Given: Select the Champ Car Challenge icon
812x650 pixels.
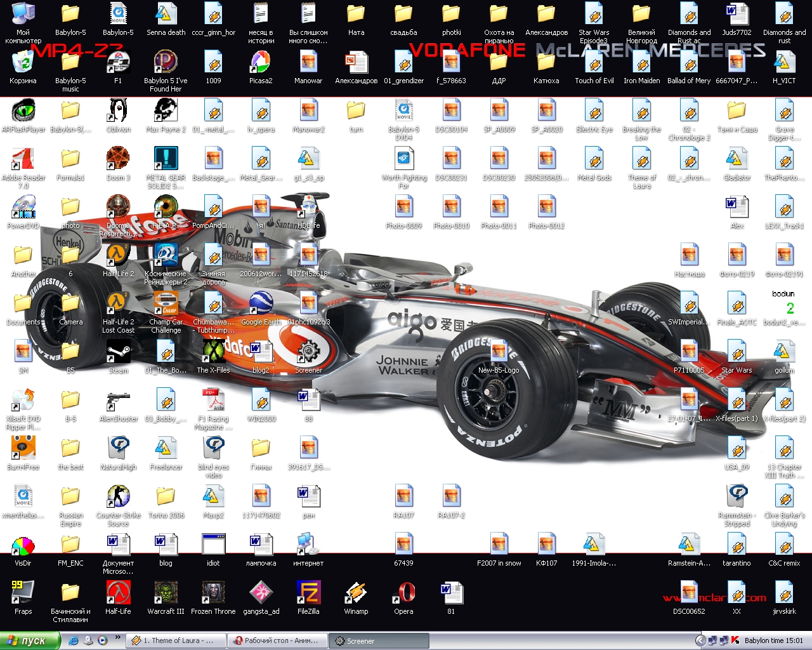Looking at the screenshot, I should tap(166, 312).
